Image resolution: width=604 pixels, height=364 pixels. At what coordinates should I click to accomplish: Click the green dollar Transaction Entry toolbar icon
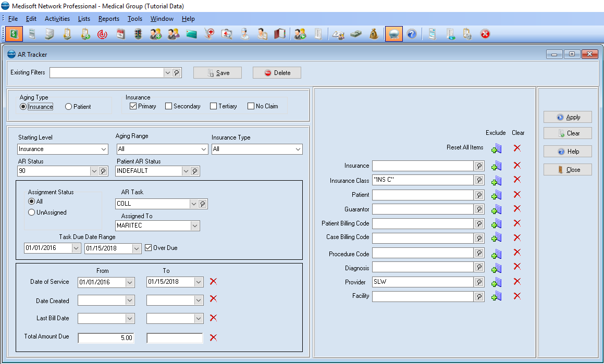tap(14, 34)
